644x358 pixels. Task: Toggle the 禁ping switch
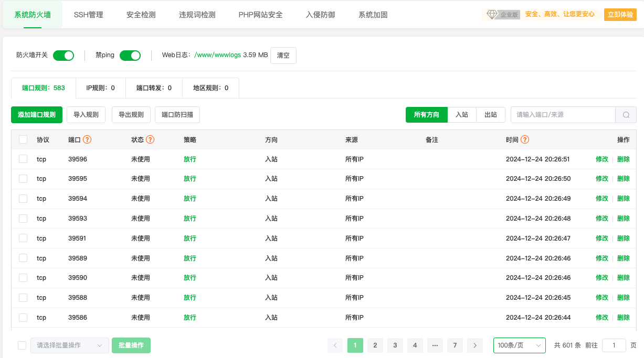click(130, 56)
